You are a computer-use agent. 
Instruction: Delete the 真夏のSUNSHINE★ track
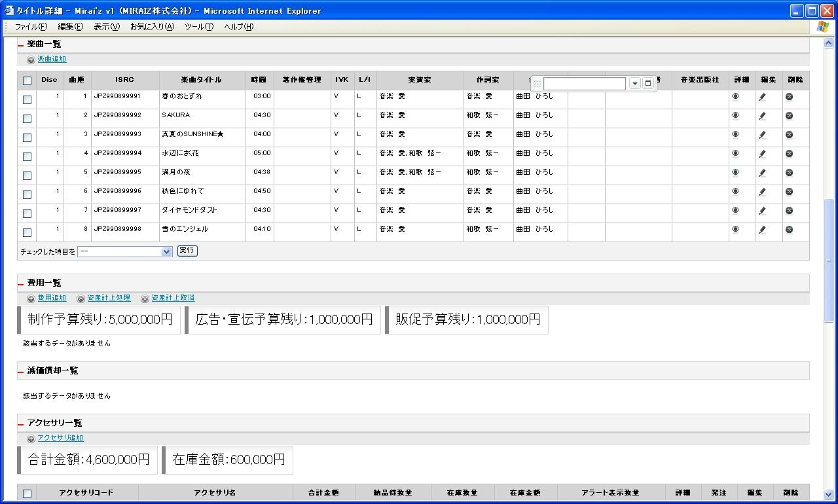pos(789,135)
